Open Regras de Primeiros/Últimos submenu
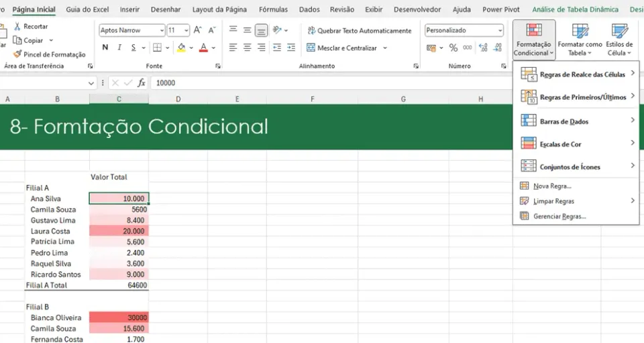The width and height of the screenshot is (644, 343). [576, 97]
